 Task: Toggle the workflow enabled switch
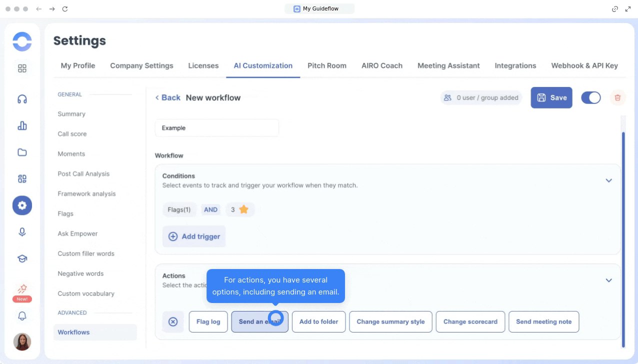590,98
